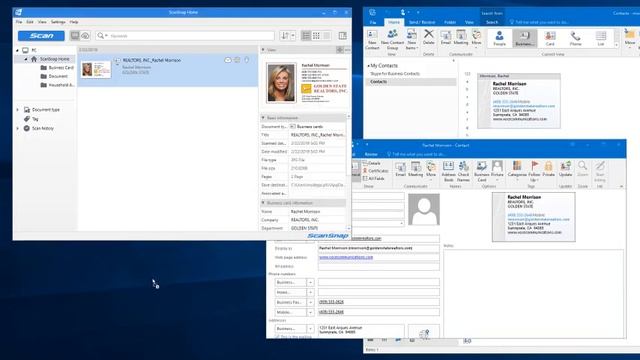Expand the Document type tree node
The width and height of the screenshot is (640, 360).
17,110
